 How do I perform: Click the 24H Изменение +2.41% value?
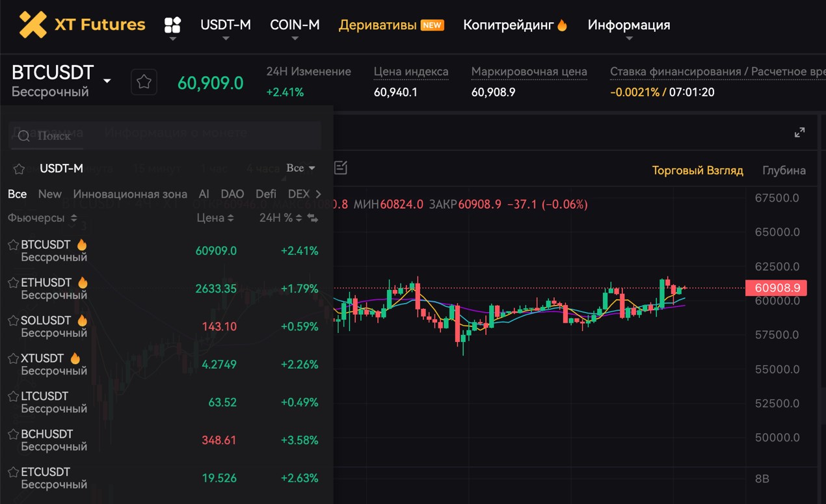[x=285, y=92]
